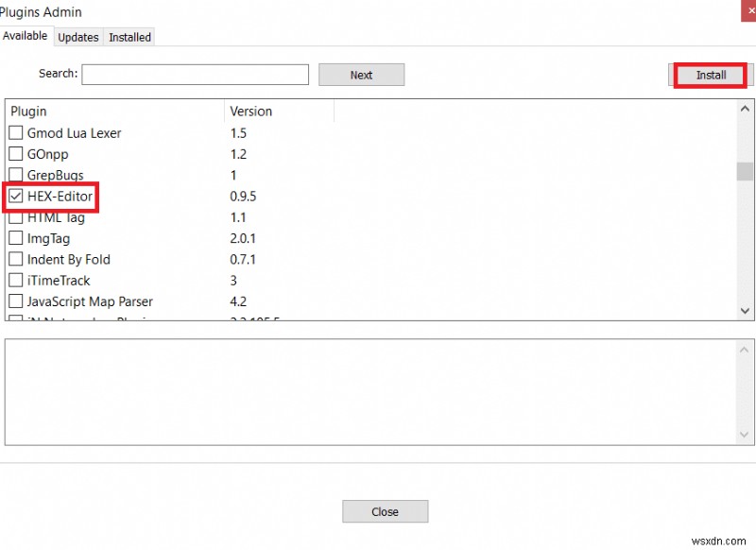Switch to the Updates tab

[78, 37]
